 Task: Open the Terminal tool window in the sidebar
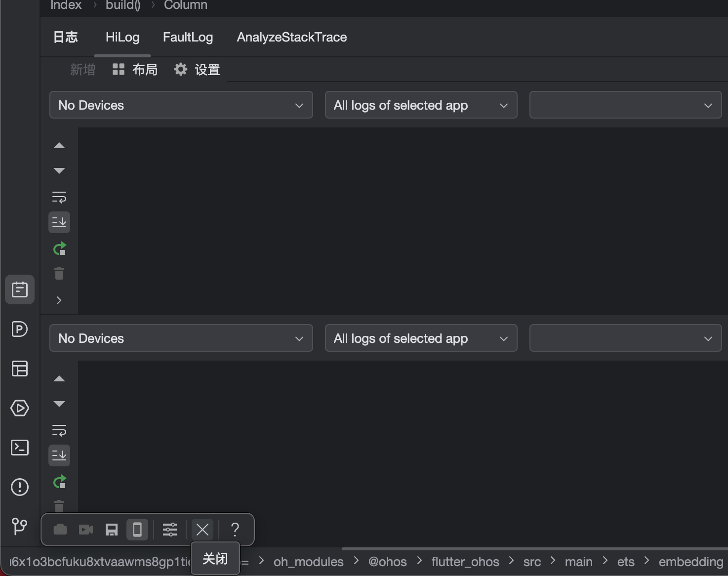tap(20, 448)
